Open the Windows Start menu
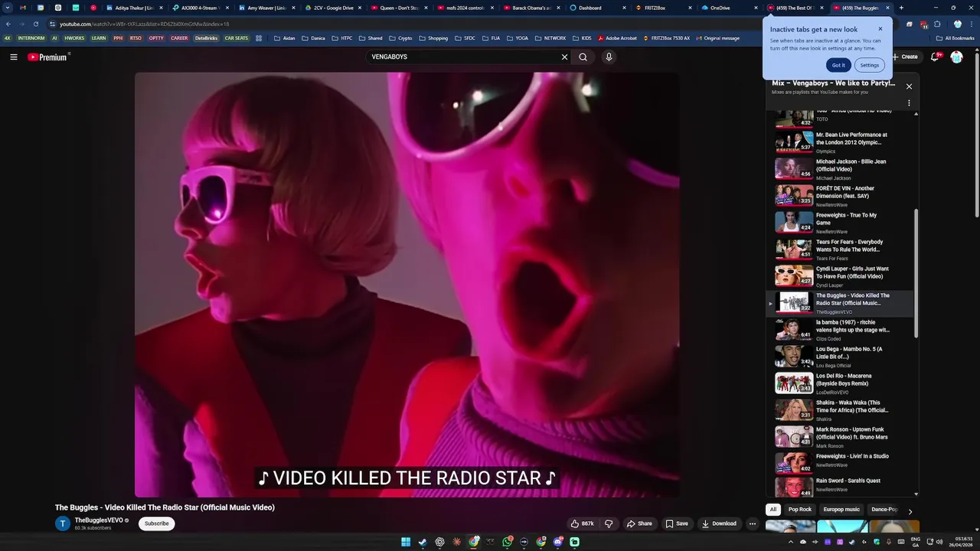The width and height of the screenshot is (980, 551). point(406,542)
